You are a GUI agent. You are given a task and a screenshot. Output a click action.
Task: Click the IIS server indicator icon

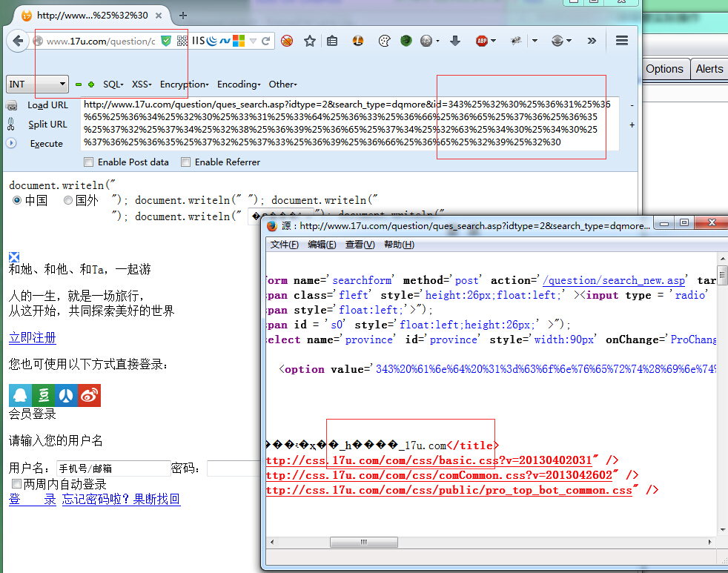point(198,41)
